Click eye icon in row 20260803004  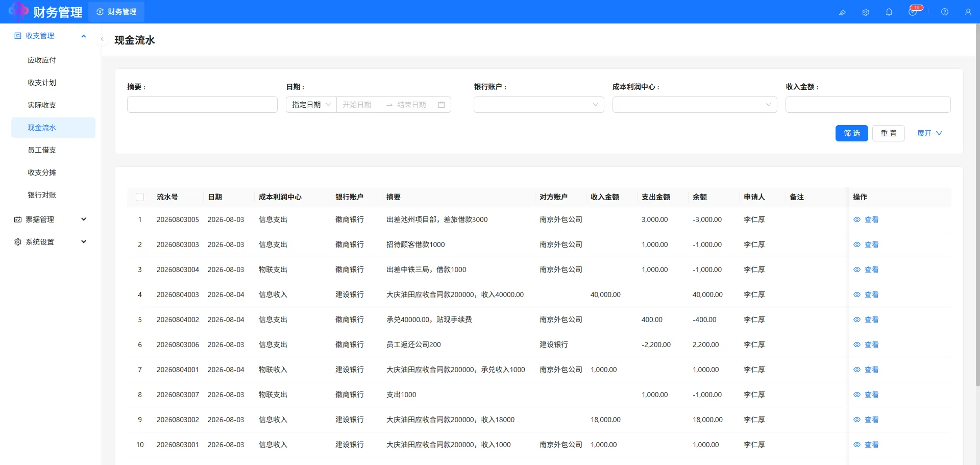pos(857,270)
